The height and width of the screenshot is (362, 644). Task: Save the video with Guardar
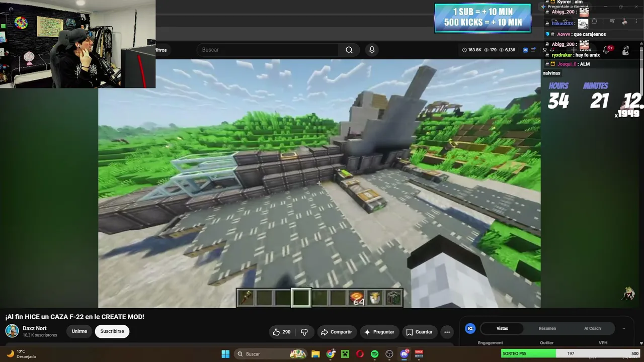419,332
